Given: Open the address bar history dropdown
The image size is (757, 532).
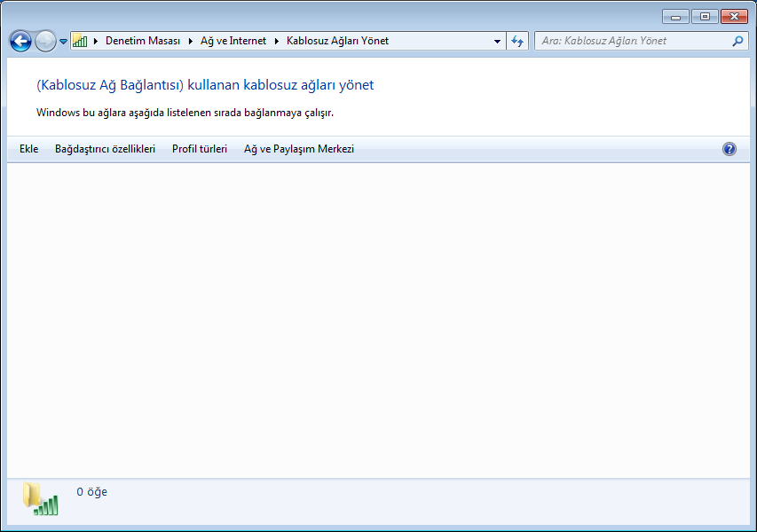Looking at the screenshot, I should tap(497, 42).
